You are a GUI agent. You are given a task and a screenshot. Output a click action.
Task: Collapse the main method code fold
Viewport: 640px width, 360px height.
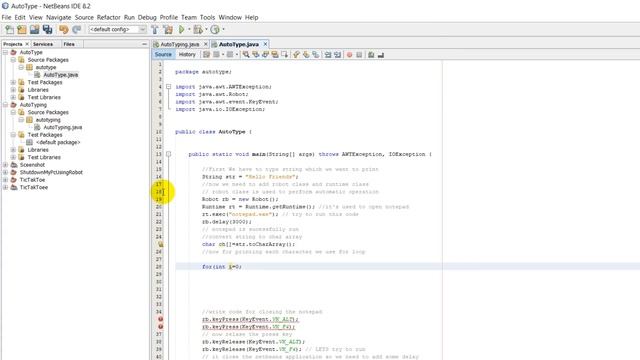(168, 154)
